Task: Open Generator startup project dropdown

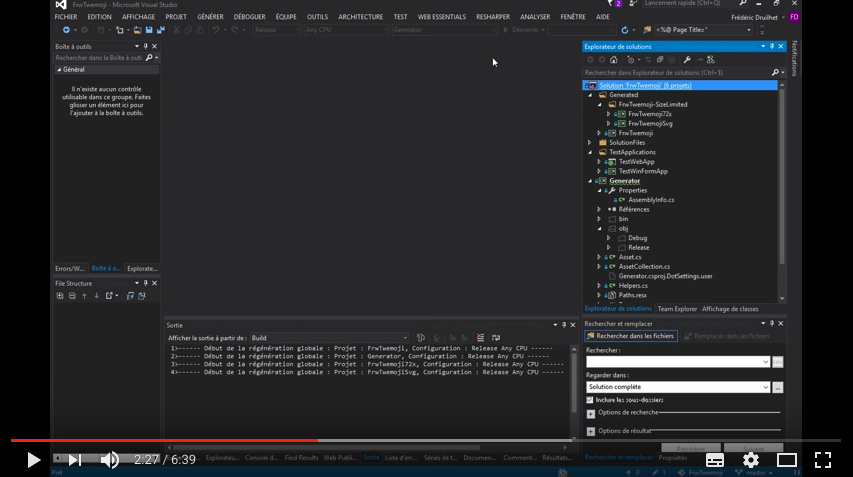Action: click(444, 30)
